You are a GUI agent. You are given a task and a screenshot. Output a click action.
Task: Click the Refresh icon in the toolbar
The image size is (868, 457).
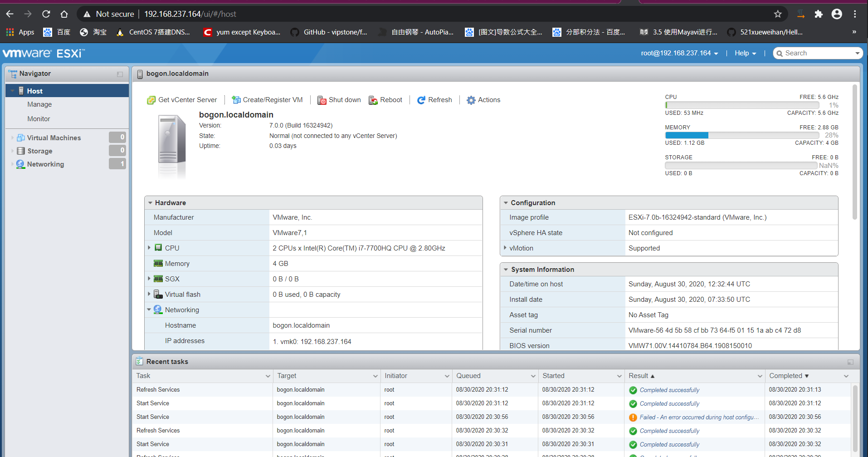pos(421,100)
